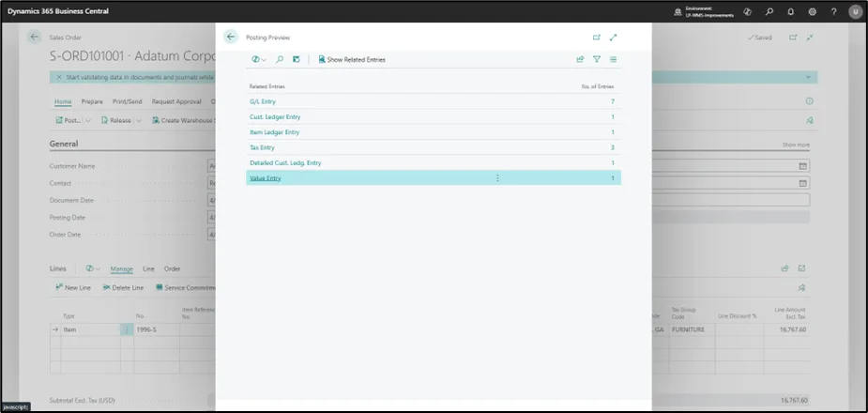Open the Copilot dropdown in Posting Preview toolbar
Viewport: 868px width, 413px height.
tap(259, 59)
